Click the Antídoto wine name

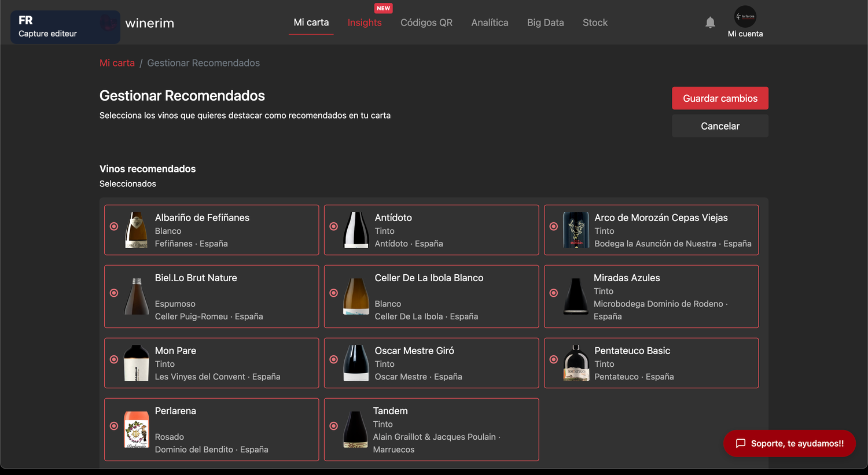pos(393,218)
